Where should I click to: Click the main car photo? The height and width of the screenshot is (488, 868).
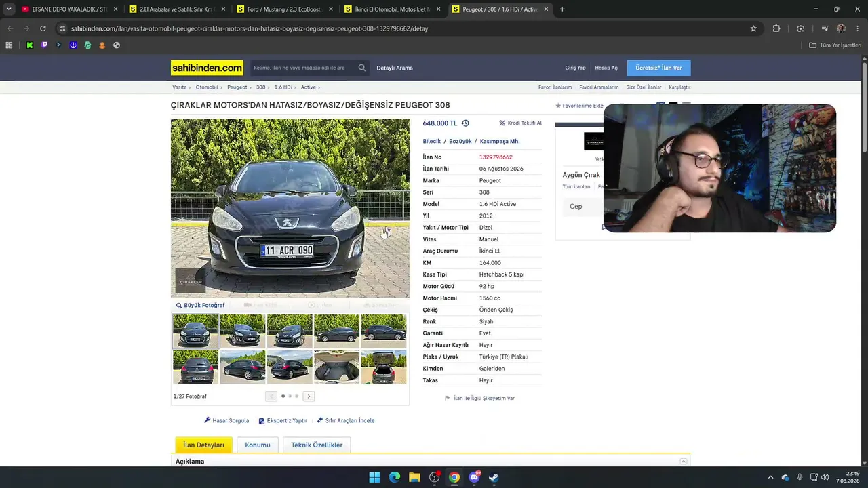290,208
